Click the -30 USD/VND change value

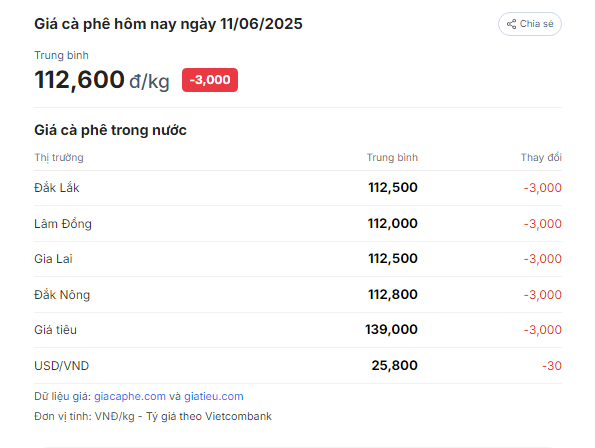[552, 366]
